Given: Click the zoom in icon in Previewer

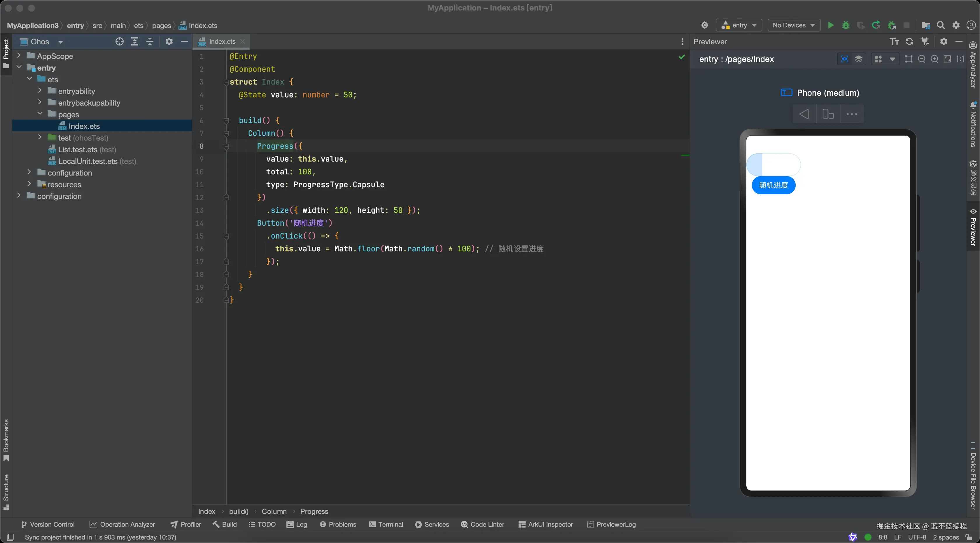Looking at the screenshot, I should pyautogui.click(x=934, y=59).
